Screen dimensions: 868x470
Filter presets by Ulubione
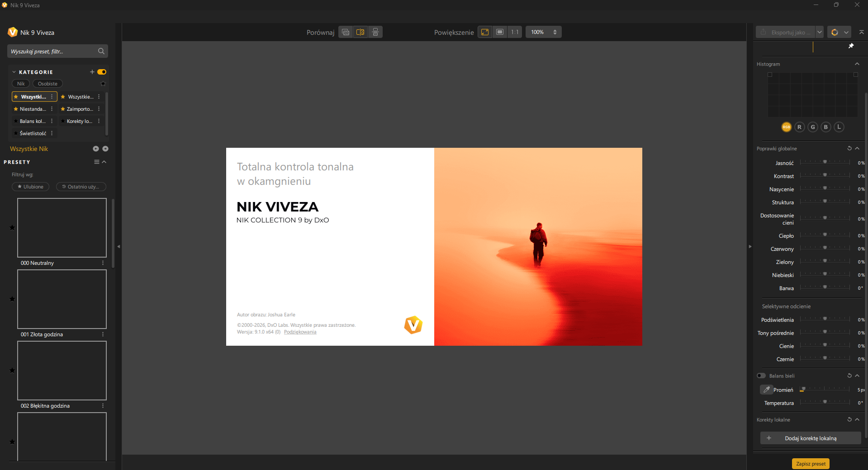[30, 187]
